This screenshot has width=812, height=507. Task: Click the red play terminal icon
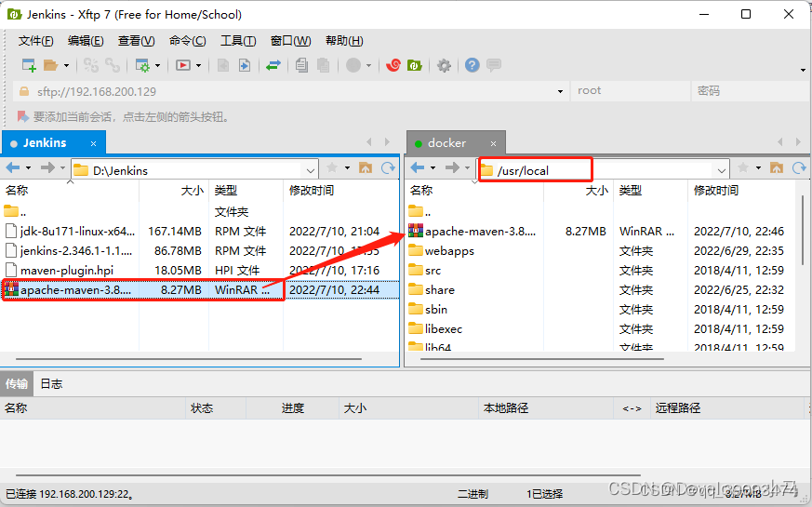point(183,65)
